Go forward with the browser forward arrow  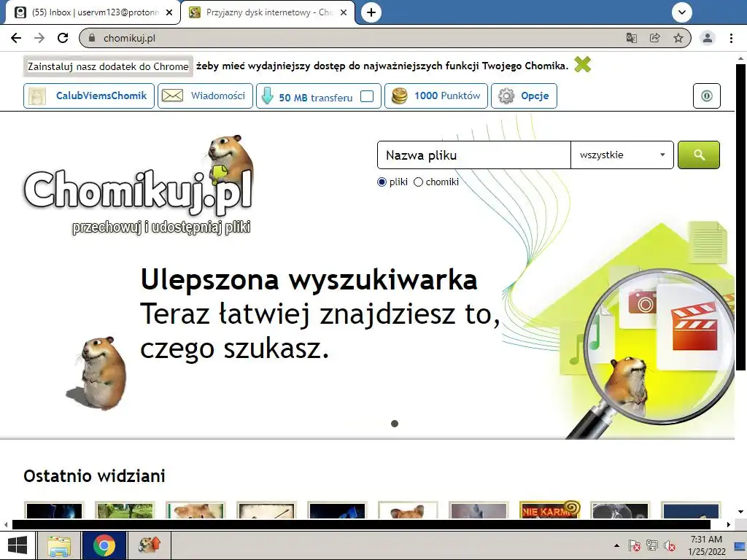tap(39, 38)
